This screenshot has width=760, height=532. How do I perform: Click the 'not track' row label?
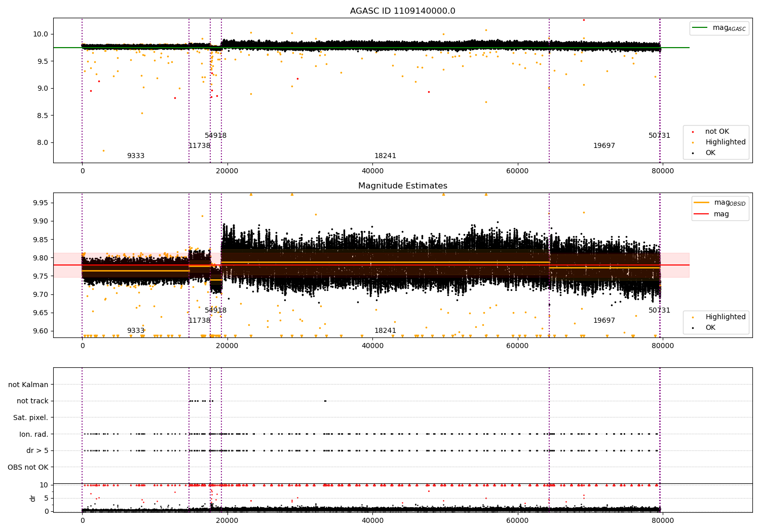[32, 401]
